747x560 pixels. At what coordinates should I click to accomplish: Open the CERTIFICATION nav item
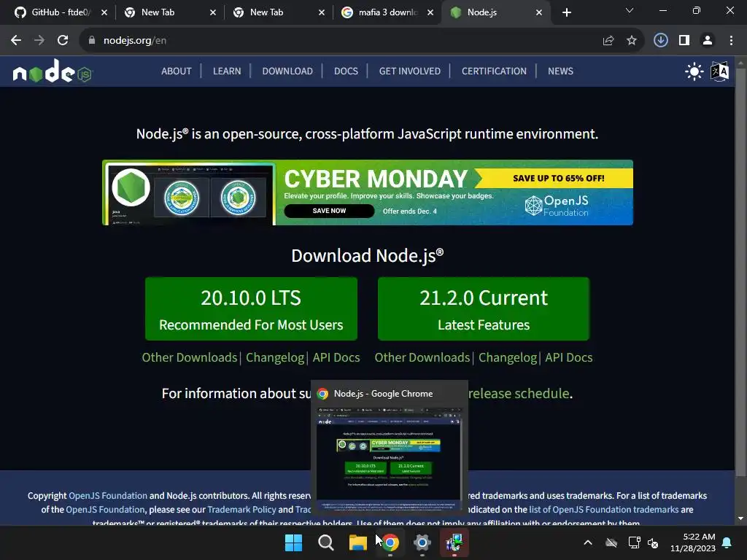(494, 71)
